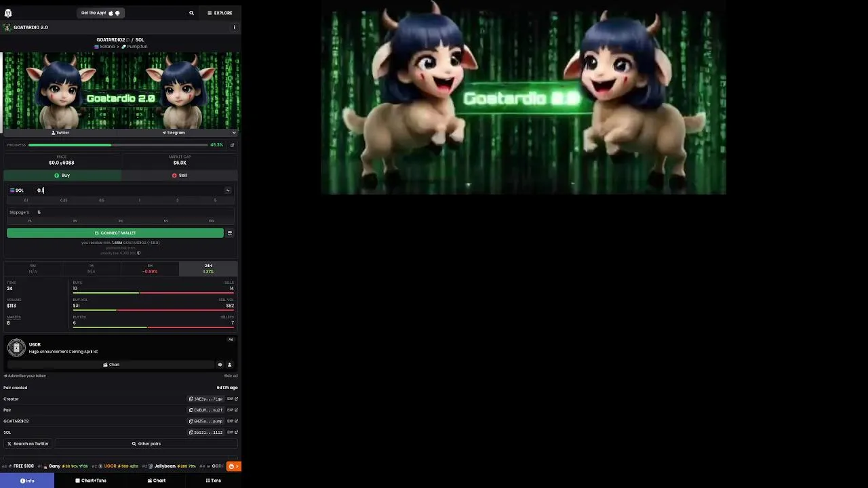The height and width of the screenshot is (488, 868).
Task: Click the buy volume versus sell volume bar
Action: pyautogui.click(x=153, y=310)
